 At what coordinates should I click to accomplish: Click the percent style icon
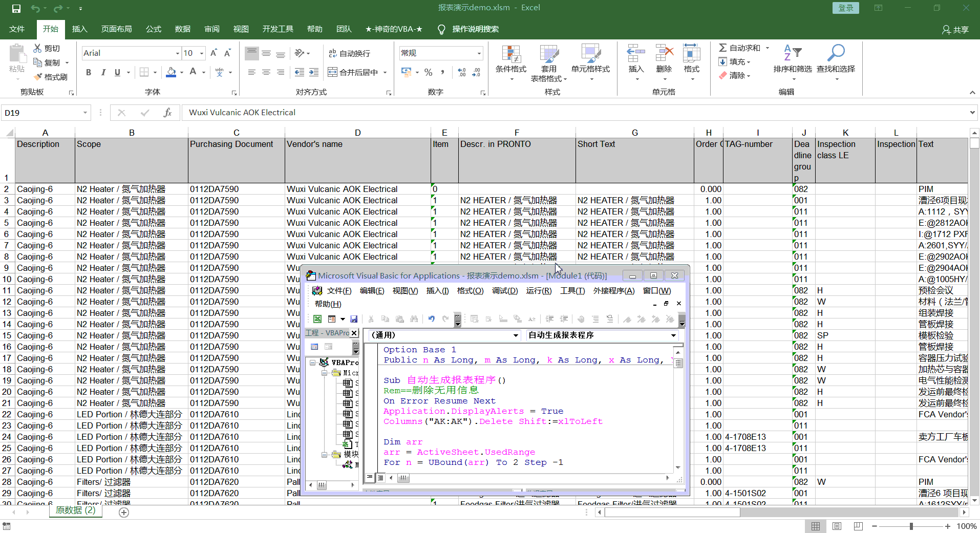click(x=429, y=72)
